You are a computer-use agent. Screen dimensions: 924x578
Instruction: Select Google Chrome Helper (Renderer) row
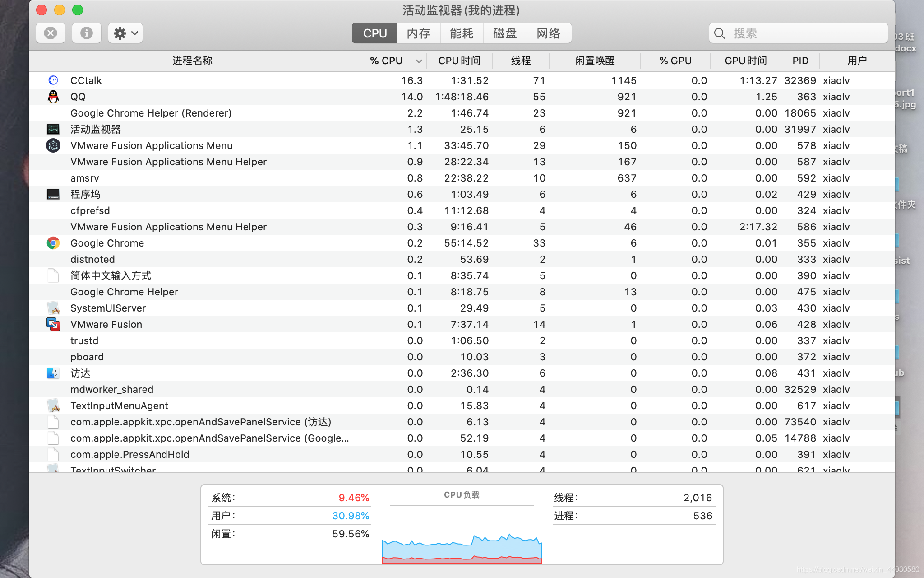(462, 113)
